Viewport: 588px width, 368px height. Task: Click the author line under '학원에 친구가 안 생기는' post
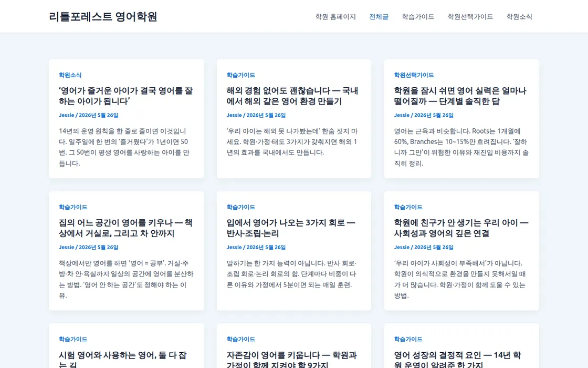[x=424, y=248]
